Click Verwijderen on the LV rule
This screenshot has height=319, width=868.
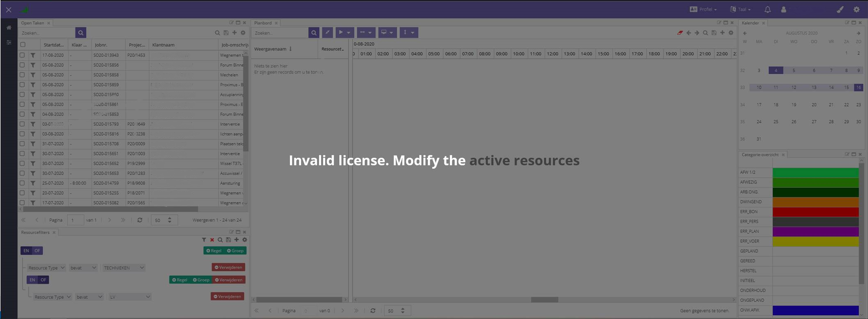pos(228,297)
